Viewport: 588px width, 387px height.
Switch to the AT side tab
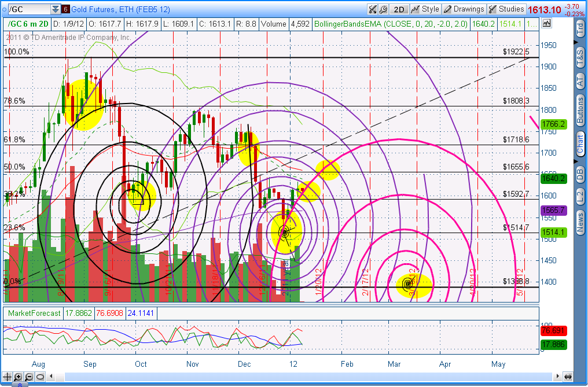tap(580, 81)
